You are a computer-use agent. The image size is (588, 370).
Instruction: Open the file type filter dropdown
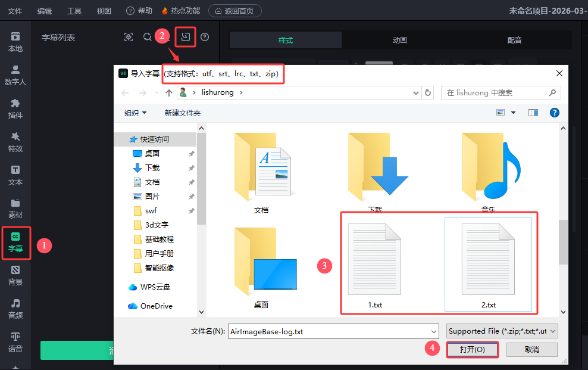point(502,331)
